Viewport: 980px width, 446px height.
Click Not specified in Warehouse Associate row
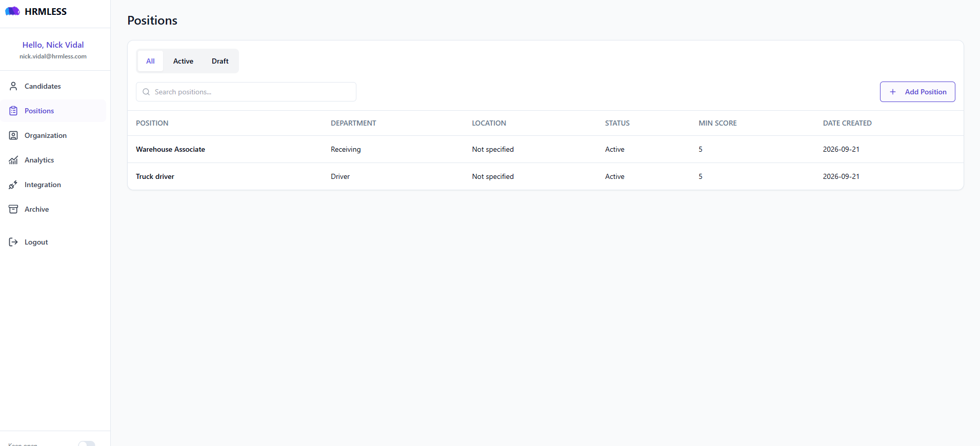point(493,149)
